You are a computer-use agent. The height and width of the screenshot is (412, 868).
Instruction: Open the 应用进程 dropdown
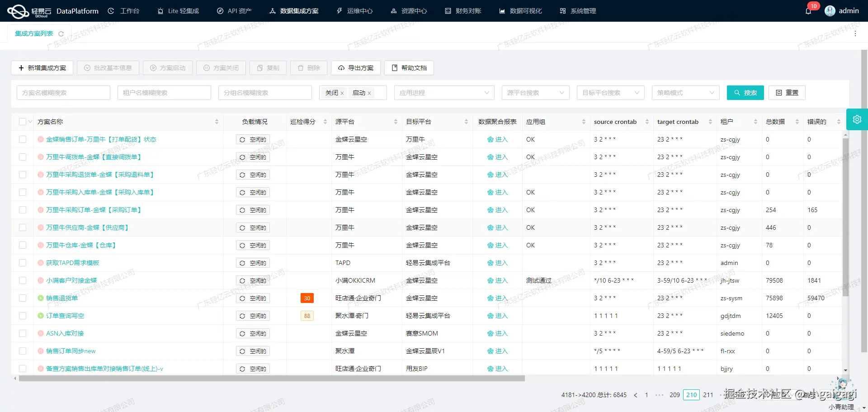(x=444, y=92)
